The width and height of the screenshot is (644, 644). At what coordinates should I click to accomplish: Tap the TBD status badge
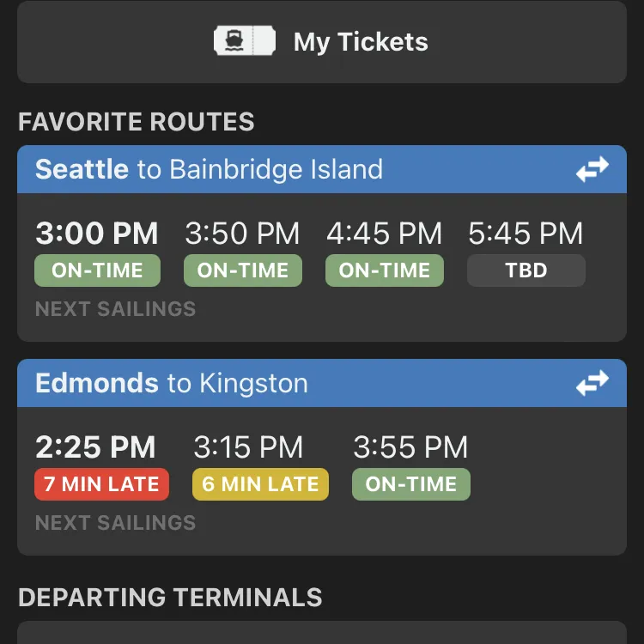point(526,270)
